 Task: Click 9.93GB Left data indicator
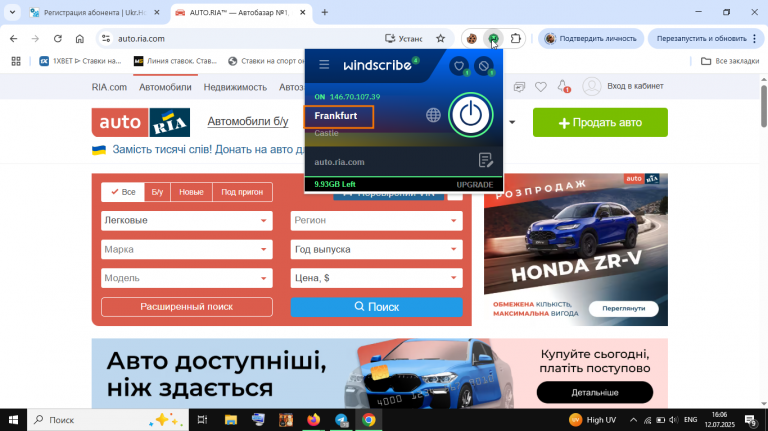(335, 184)
